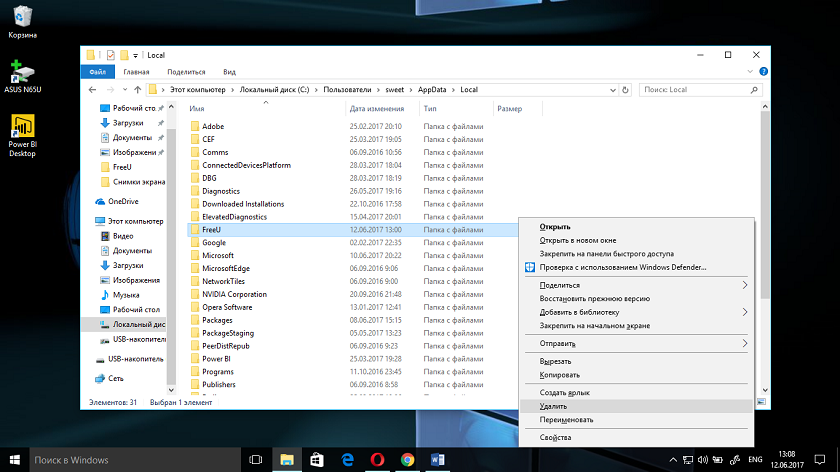Click New folder icon in title bar

tap(124, 55)
